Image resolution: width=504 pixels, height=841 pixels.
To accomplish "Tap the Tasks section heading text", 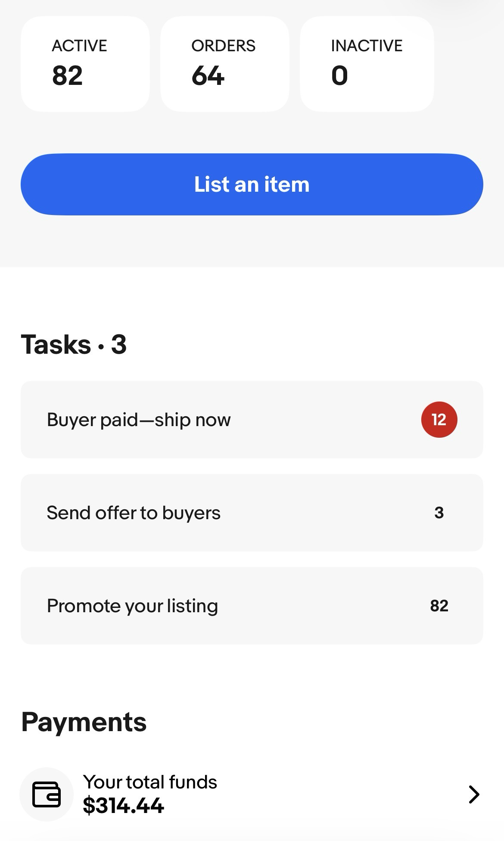I will [x=56, y=345].
